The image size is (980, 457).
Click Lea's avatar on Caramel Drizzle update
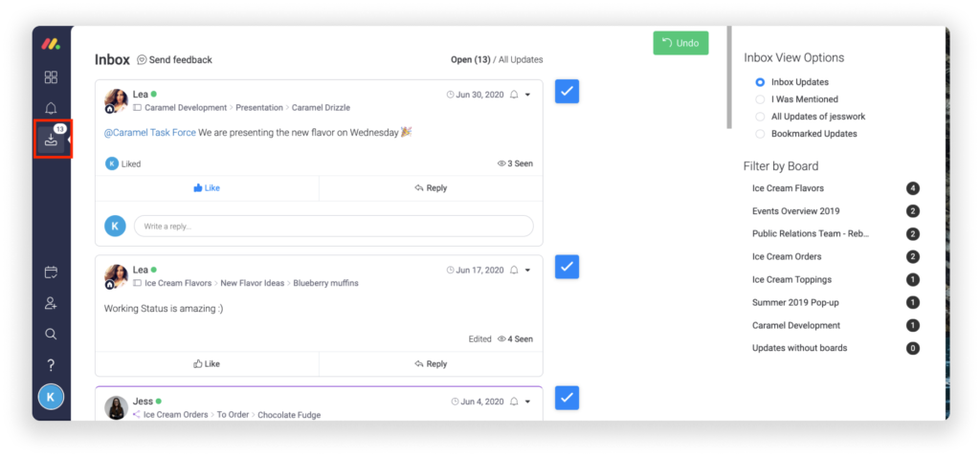(116, 100)
